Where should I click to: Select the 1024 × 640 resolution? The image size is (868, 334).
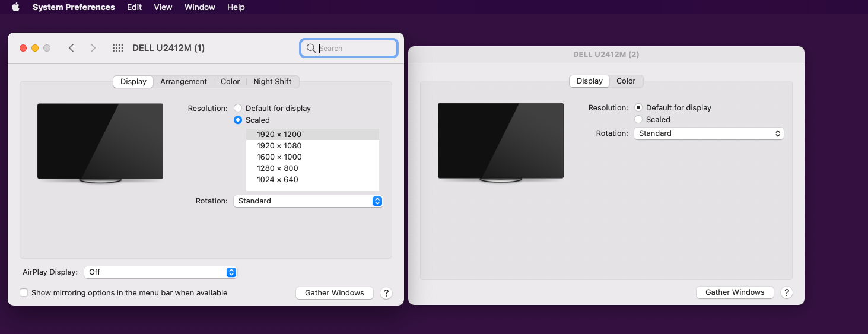[x=313, y=180]
